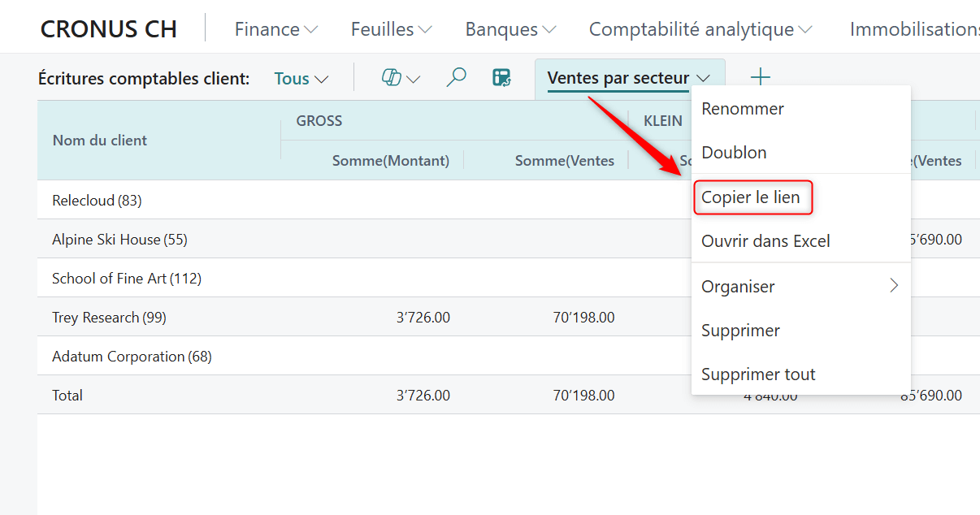Click the CRONUS CH company name
This screenshot has height=515, width=980.
[x=108, y=29]
